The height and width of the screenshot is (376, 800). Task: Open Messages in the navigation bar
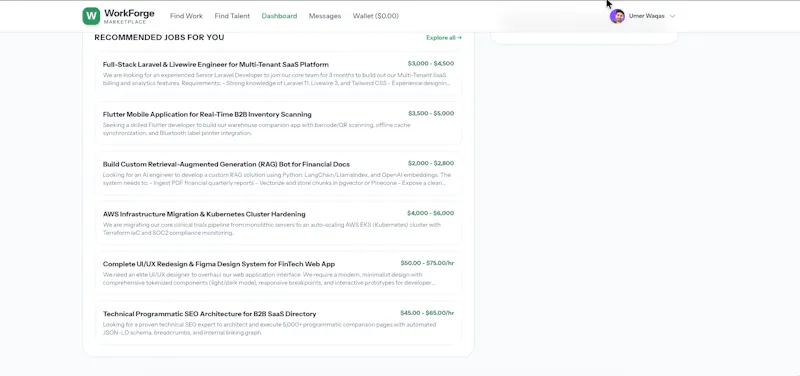(x=324, y=16)
